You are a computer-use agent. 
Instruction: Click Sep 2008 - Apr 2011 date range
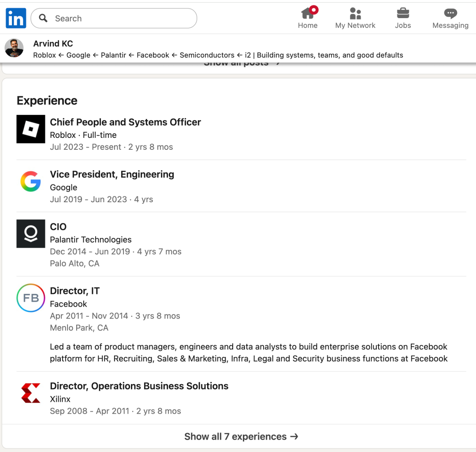pos(89,411)
